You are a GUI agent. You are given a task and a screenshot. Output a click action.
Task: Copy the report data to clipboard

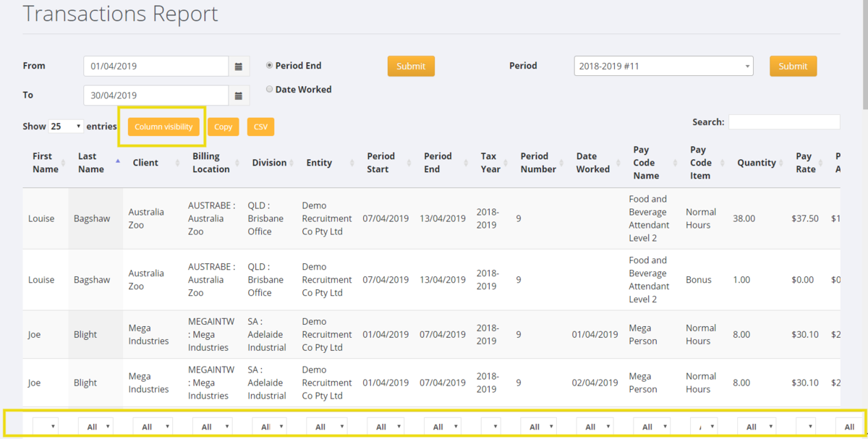click(x=224, y=126)
